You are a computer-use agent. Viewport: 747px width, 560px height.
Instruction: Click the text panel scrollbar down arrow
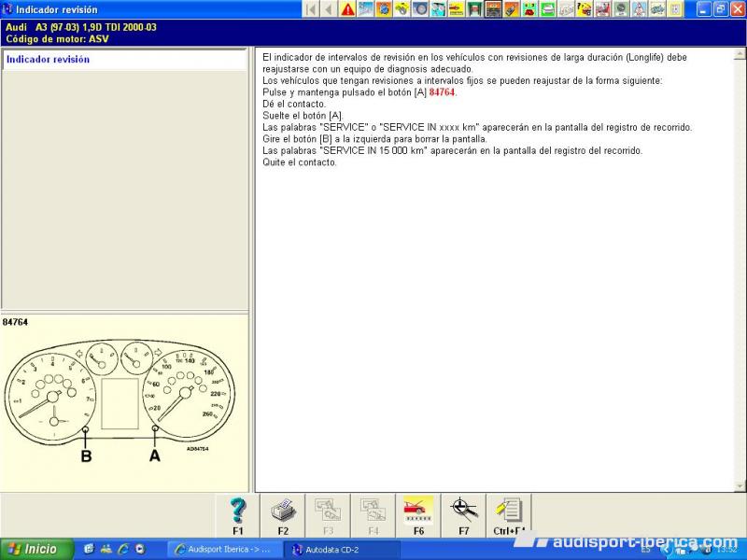click(x=740, y=485)
